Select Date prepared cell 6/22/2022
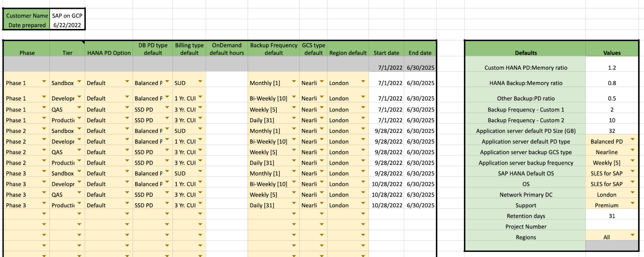The height and width of the screenshot is (257, 644). pyautogui.click(x=67, y=25)
